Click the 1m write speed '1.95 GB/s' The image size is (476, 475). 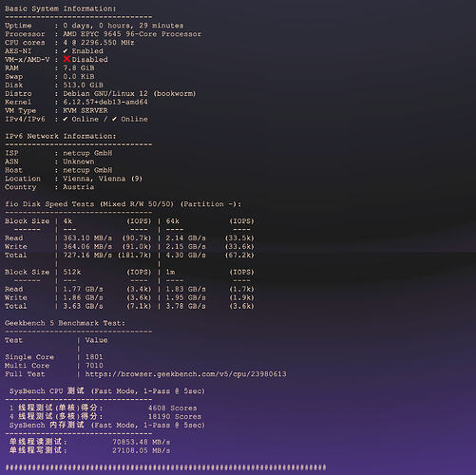pyautogui.click(x=186, y=297)
